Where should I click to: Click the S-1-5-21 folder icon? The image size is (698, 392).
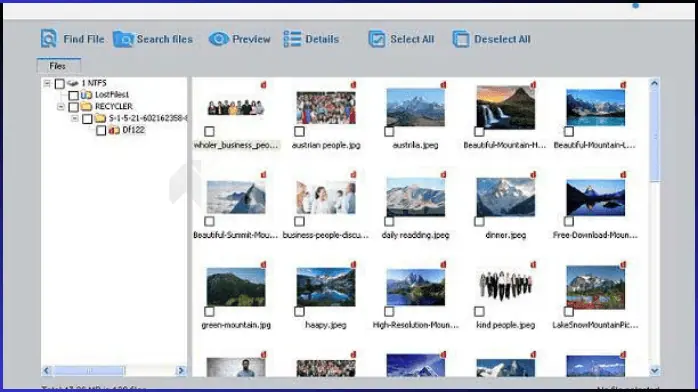click(x=101, y=118)
